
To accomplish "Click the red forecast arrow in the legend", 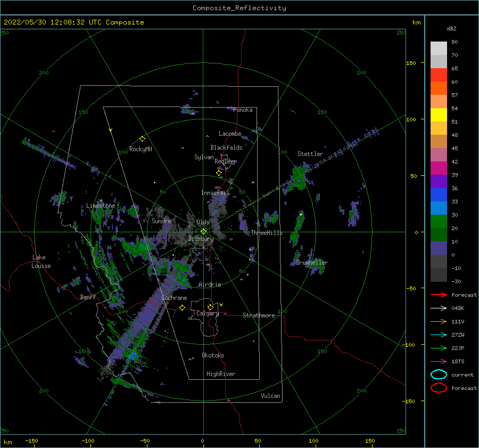I will (x=439, y=295).
